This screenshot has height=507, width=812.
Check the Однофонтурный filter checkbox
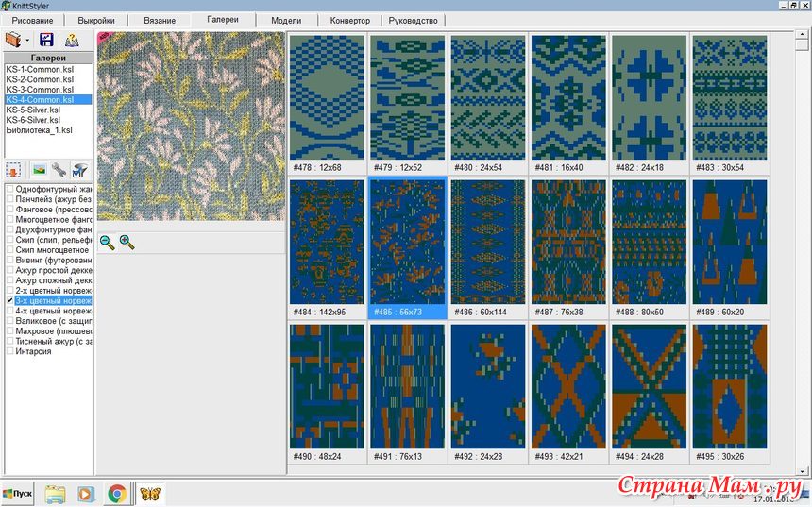(9, 189)
